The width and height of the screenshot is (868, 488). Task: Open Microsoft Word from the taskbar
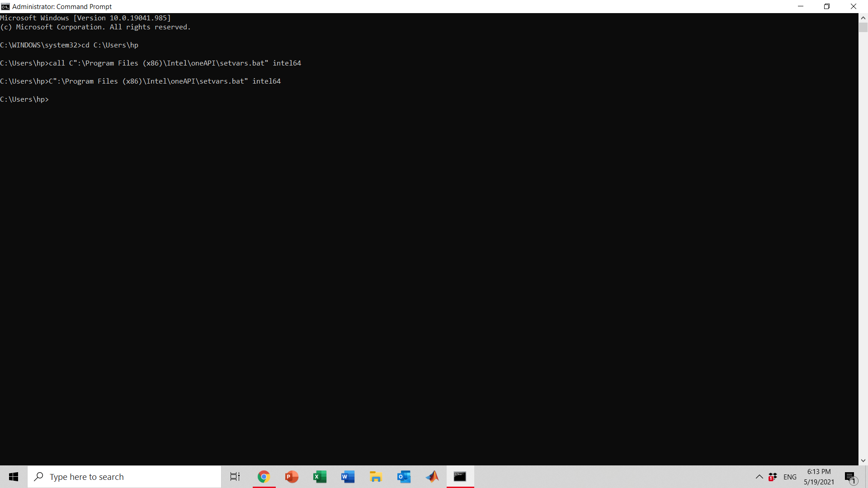348,477
